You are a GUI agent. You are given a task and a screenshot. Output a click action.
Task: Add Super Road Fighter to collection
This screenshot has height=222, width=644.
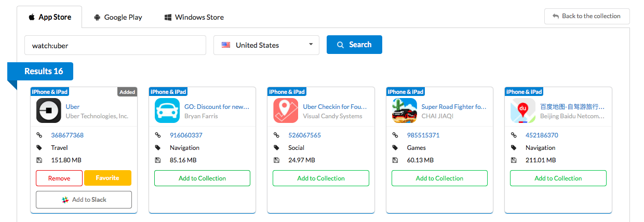point(439,178)
